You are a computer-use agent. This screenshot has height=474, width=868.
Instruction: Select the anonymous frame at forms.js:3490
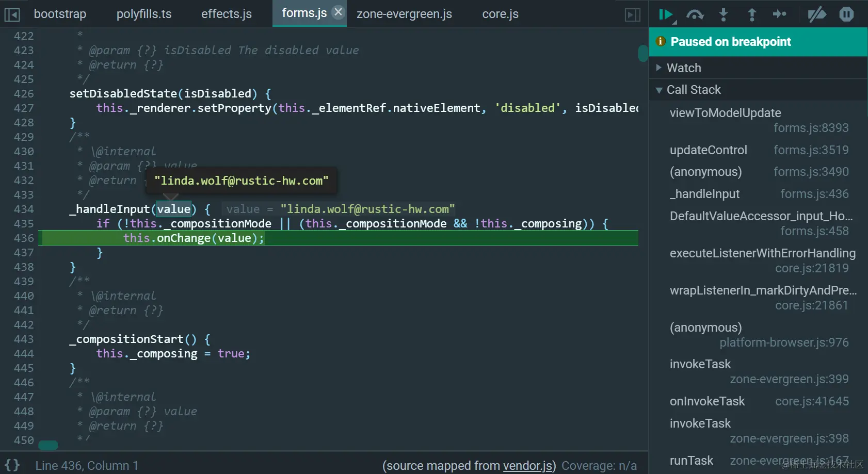[x=758, y=172]
